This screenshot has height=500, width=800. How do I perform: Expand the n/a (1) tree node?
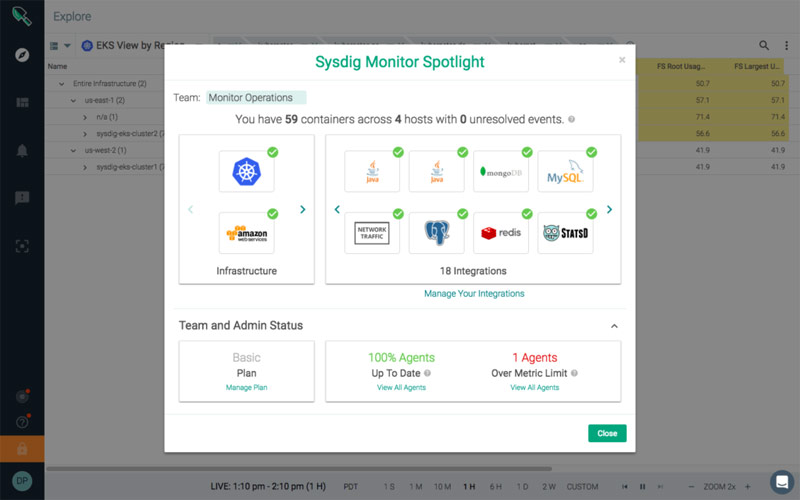pos(85,117)
